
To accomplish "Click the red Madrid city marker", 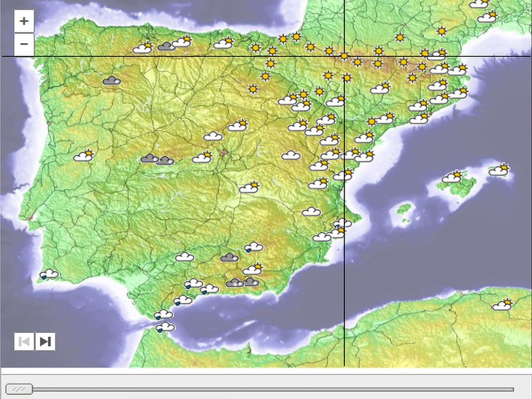I will pyautogui.click(x=224, y=153).
